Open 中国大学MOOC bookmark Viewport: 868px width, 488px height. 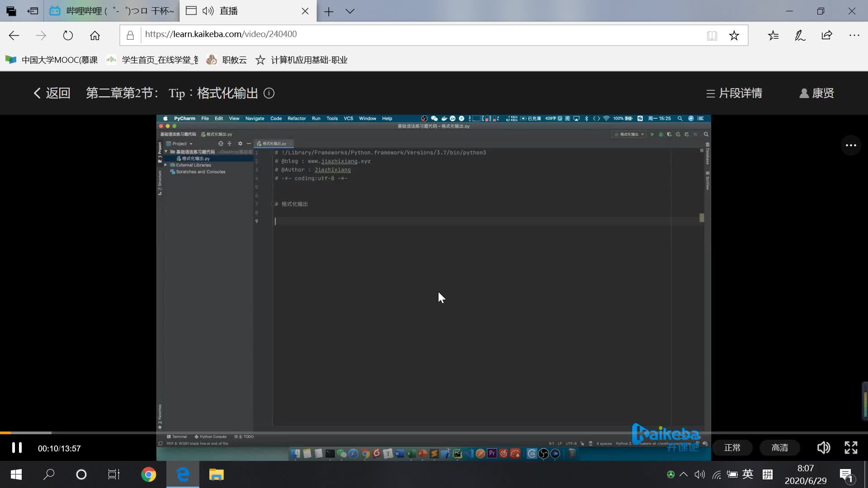tap(52, 60)
